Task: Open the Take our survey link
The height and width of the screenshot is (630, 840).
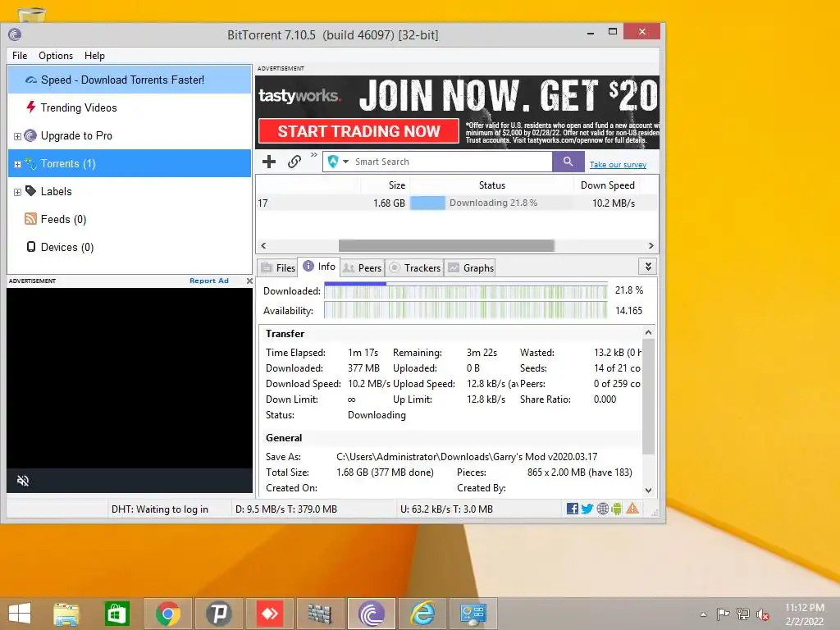Action: coord(618,164)
